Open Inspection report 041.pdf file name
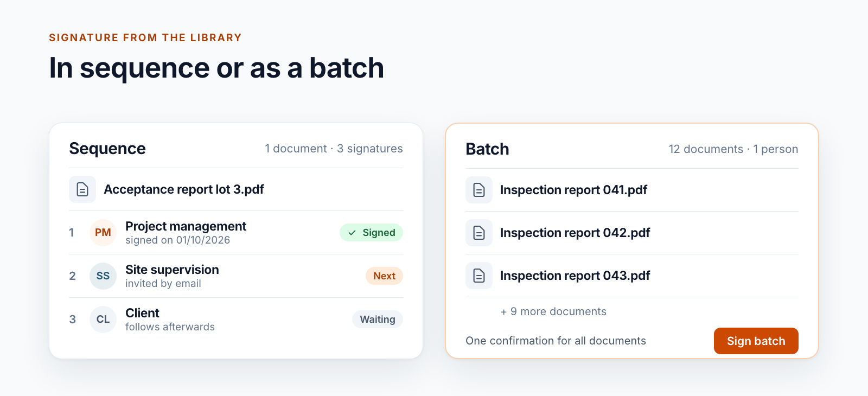This screenshot has width=868, height=396. (573, 190)
